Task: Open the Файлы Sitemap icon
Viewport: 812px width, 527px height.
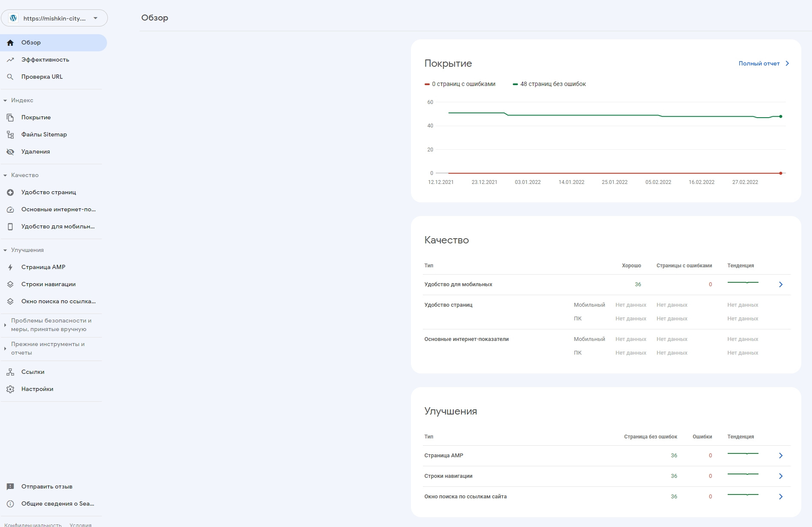Action: click(x=10, y=135)
